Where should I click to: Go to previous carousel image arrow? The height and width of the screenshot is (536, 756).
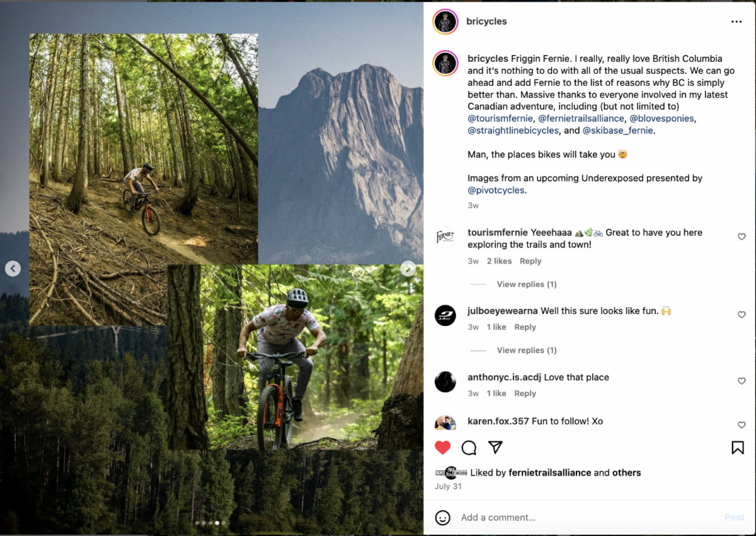click(x=13, y=269)
